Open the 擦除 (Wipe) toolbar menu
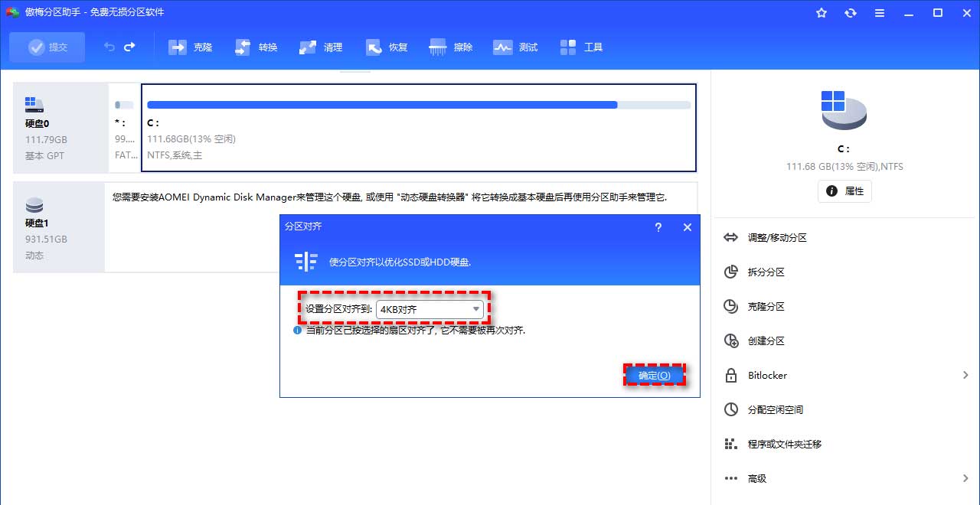980x505 pixels. (451, 47)
